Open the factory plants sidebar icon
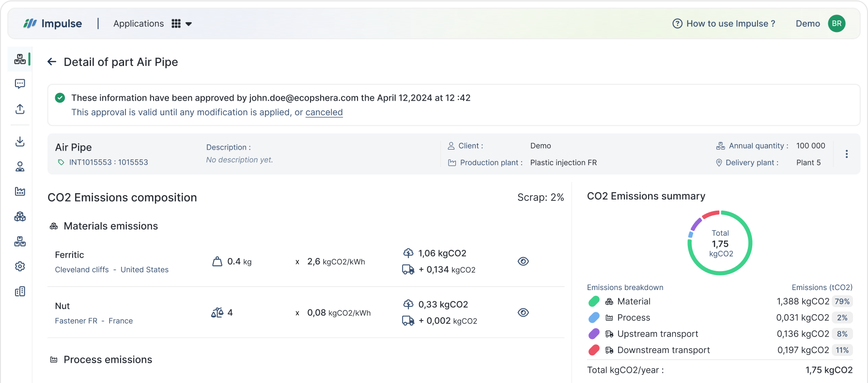Viewport: 868px width, 383px height. 20,191
